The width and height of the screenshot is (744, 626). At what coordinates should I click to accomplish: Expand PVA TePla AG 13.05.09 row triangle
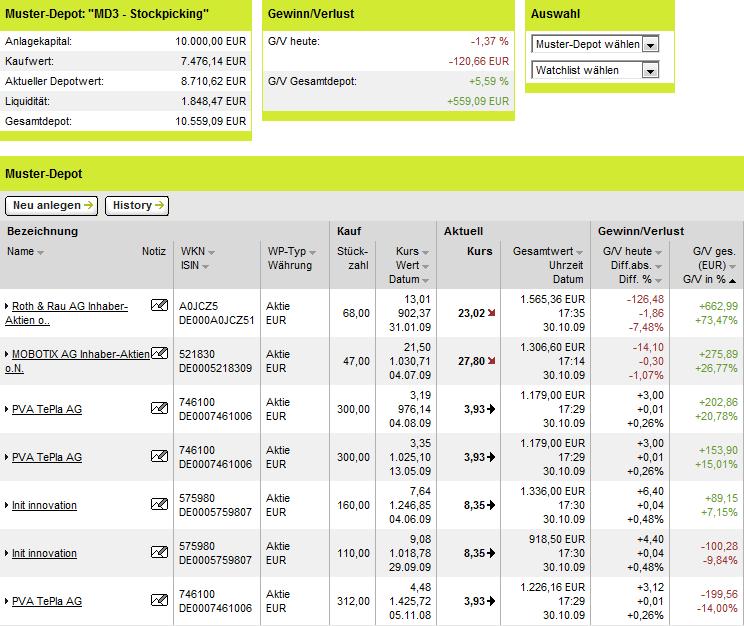pos(7,457)
